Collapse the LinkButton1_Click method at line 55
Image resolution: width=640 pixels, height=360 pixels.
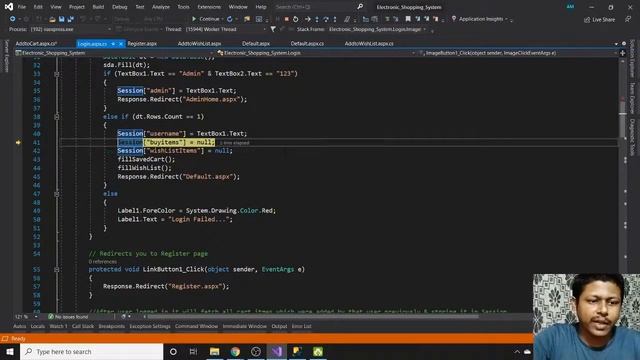coord(57,269)
